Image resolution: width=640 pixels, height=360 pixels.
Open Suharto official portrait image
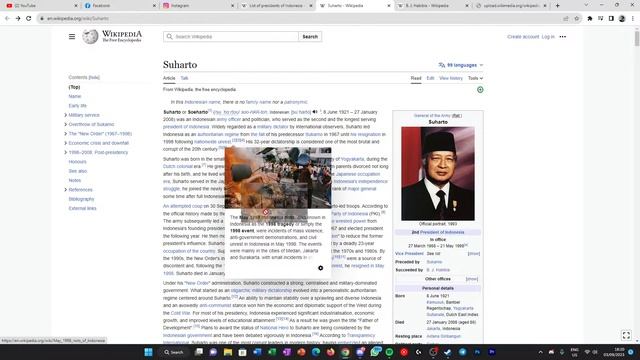tap(438, 173)
